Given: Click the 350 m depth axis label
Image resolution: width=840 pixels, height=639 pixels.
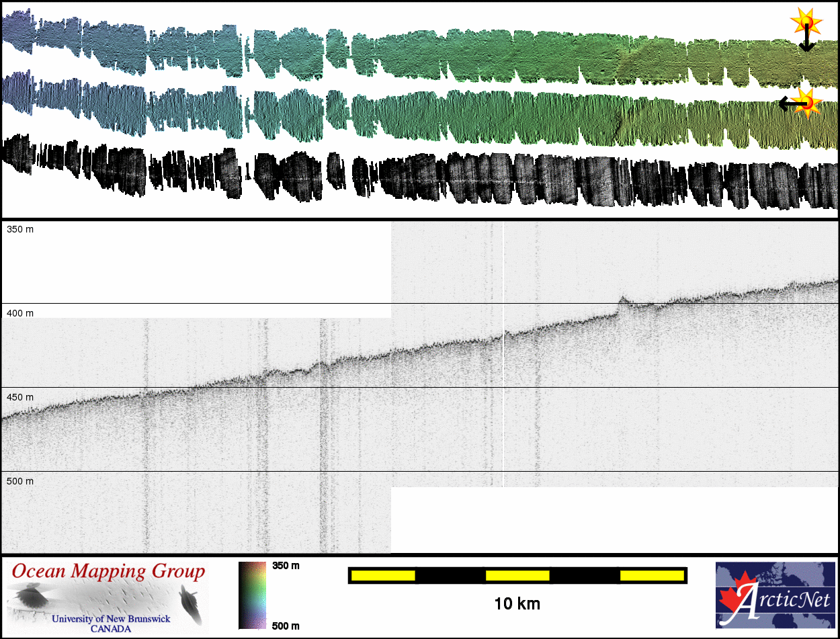Looking at the screenshot, I should [x=20, y=230].
